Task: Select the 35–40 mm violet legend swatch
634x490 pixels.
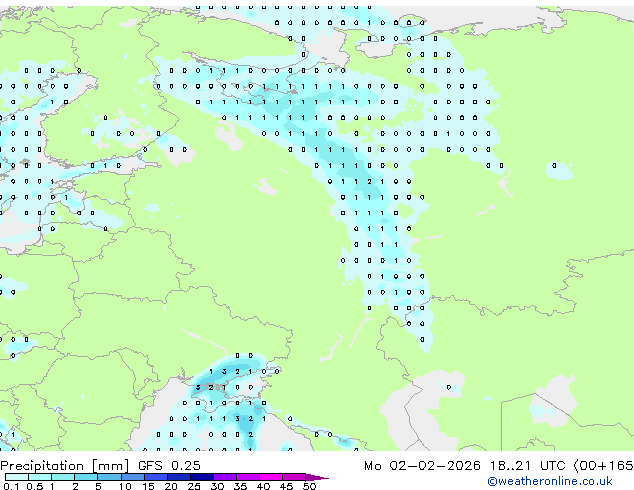Action: [248, 477]
